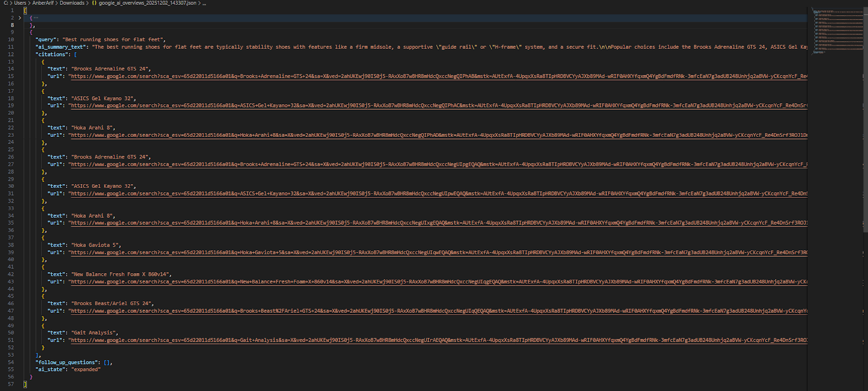Screen dimensions: 868x391
Task: Click "ASICS Gel Kayano 32" on line 18
Action: [103, 99]
